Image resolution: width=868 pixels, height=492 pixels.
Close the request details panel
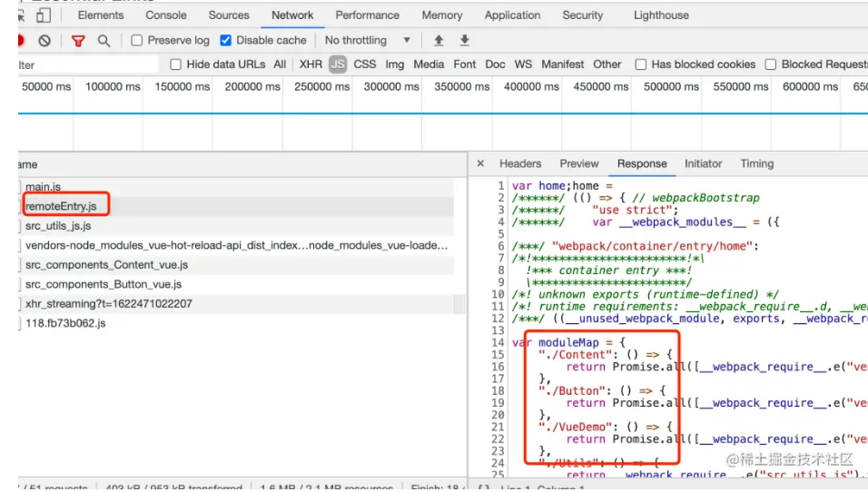click(x=480, y=164)
